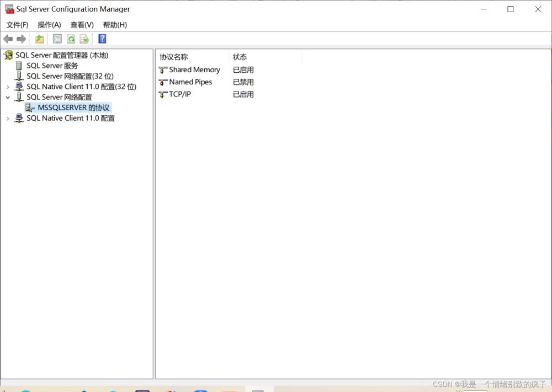Screen dimensions: 552x392
Task: Click the SQL Native Client 11.0 配置(32 位) icon
Action: [x=19, y=87]
